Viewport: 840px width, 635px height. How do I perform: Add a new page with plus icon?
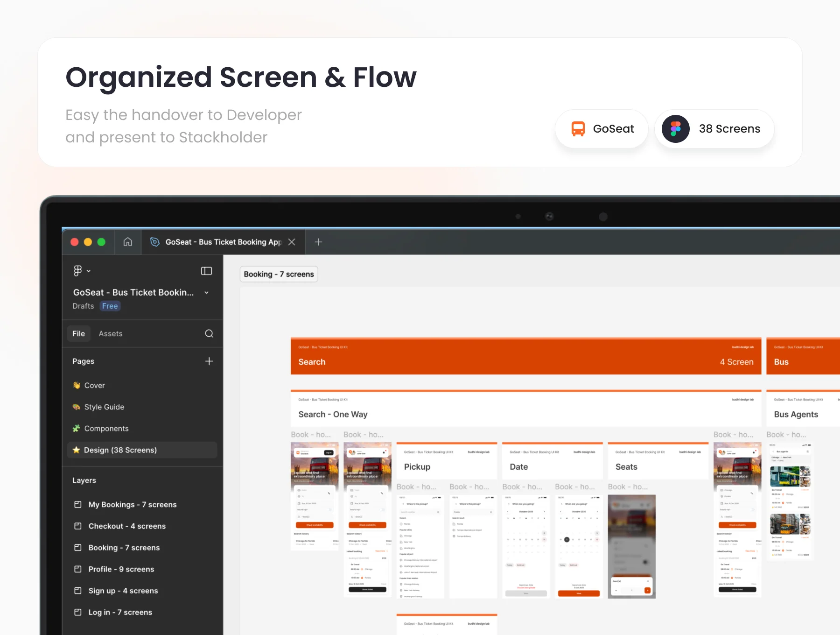click(x=209, y=361)
